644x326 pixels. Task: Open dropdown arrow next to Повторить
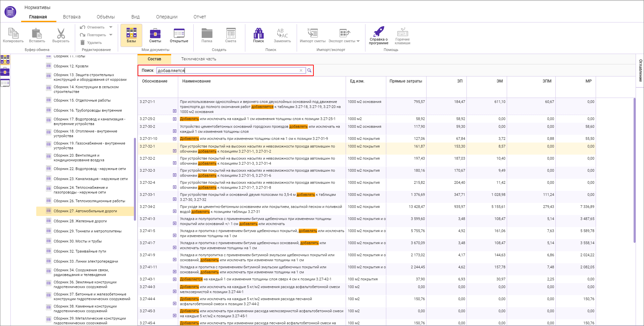coord(111,35)
